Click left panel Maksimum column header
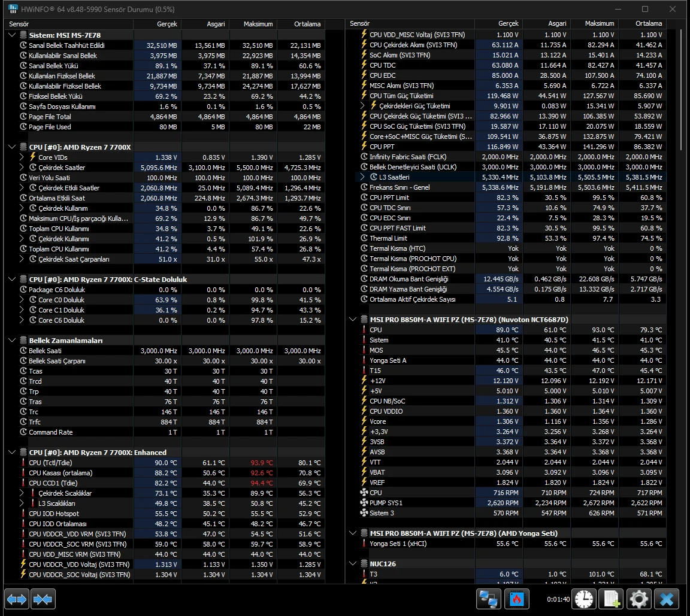Viewport: 690px width, 616px height. click(x=253, y=24)
